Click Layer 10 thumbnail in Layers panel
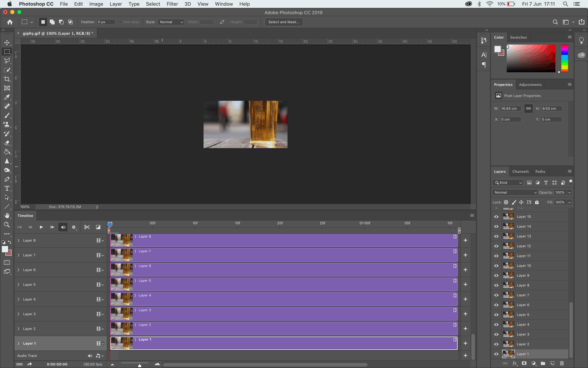Viewport: 588px width, 368px height. (508, 266)
